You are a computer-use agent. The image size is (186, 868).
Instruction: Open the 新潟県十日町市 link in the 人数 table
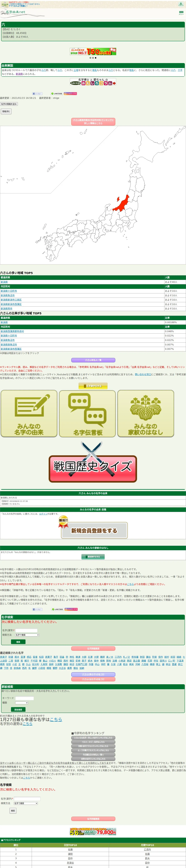[x=9, y=291]
